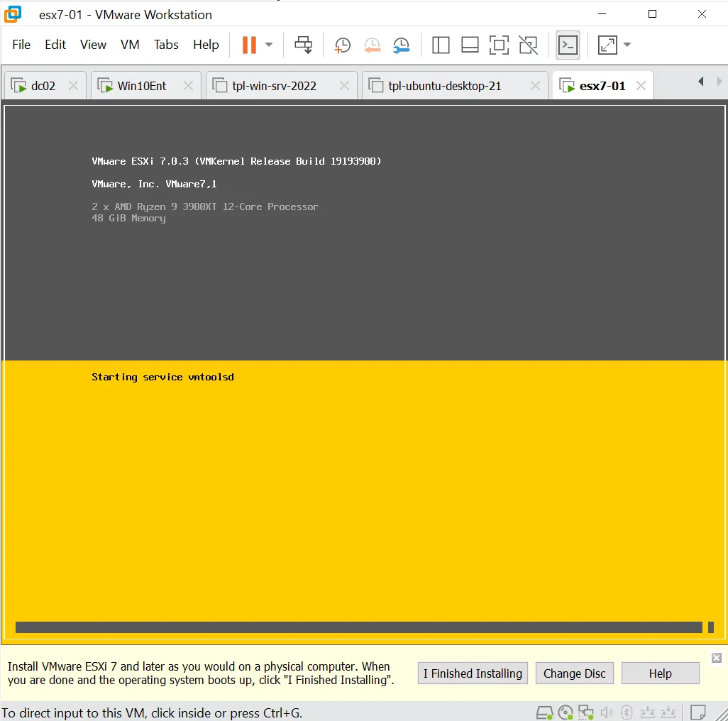Screen dimensions: 728x721
Task: Open the Edit menu
Action: pyautogui.click(x=55, y=45)
